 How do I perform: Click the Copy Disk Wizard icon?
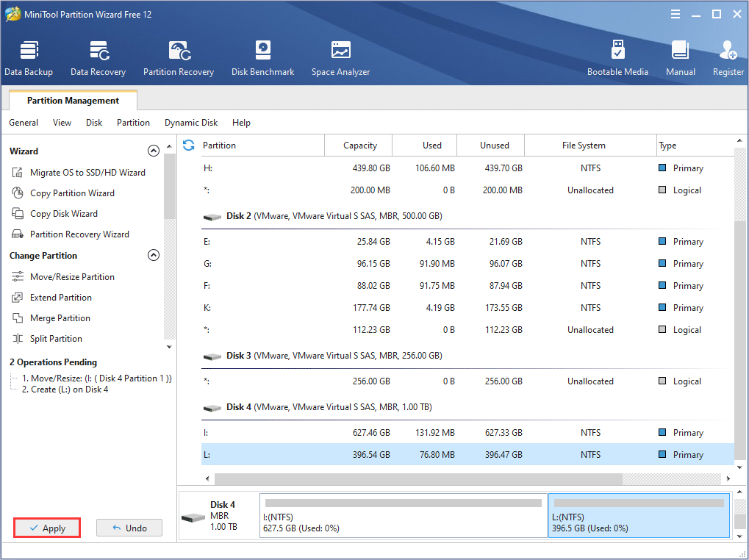18,213
